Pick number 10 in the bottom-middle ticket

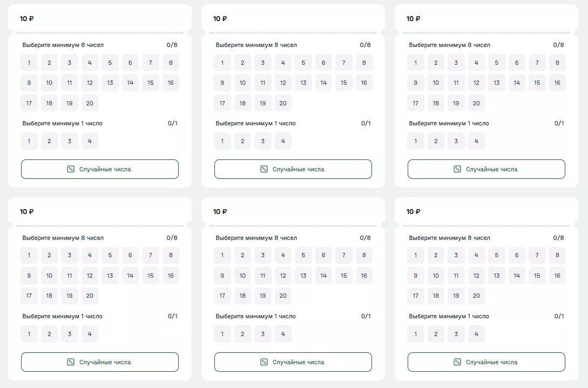click(x=242, y=276)
